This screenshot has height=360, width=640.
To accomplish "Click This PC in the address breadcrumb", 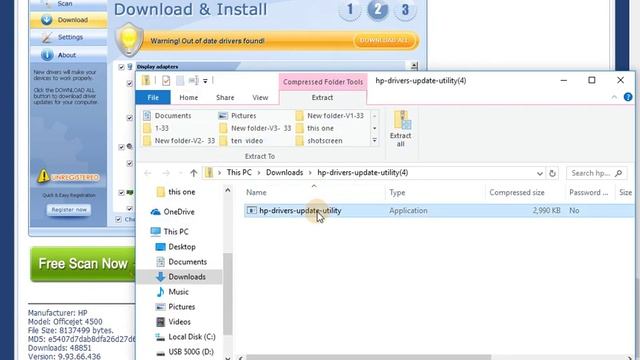I will (x=239, y=173).
